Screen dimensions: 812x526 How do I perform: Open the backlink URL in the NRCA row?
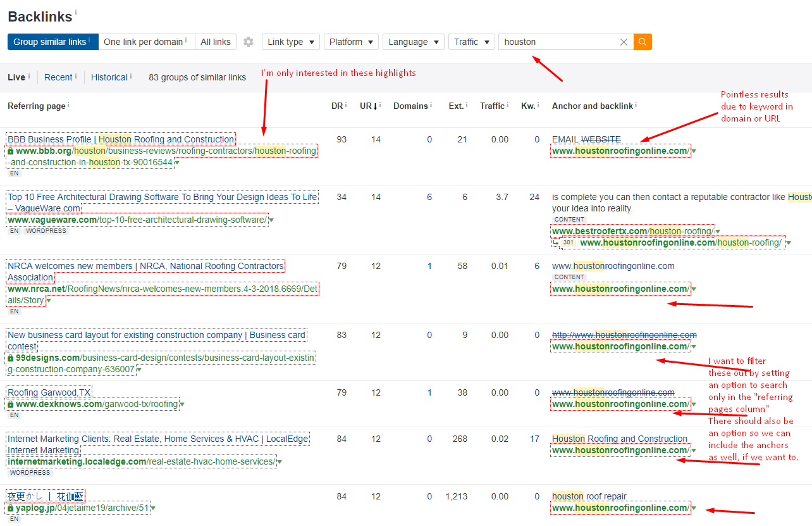[620, 289]
